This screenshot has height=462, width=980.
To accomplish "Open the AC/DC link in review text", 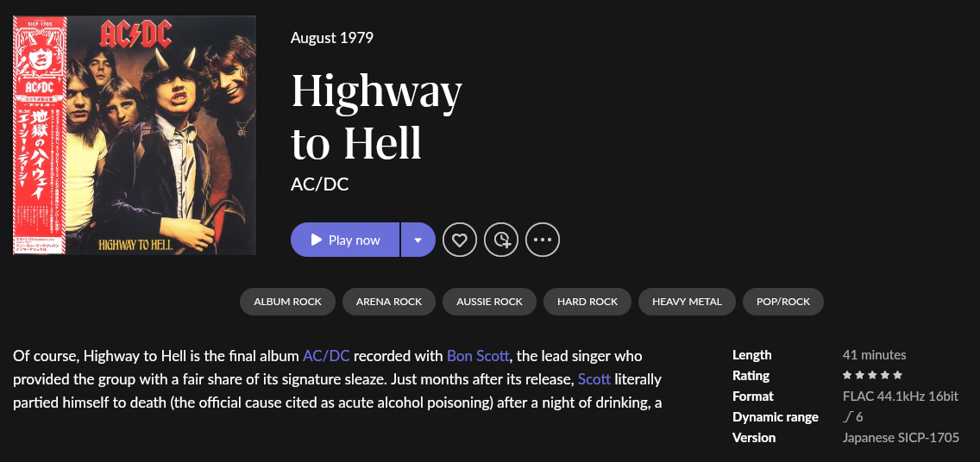I will [x=326, y=355].
